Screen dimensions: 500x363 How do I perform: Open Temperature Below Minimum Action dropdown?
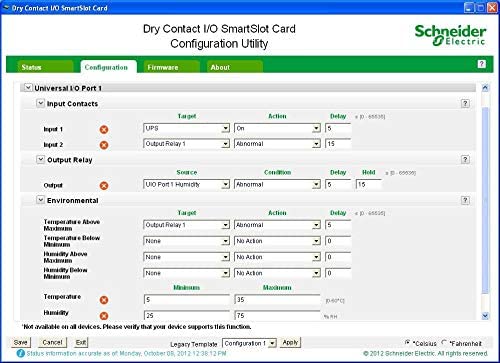click(x=277, y=241)
